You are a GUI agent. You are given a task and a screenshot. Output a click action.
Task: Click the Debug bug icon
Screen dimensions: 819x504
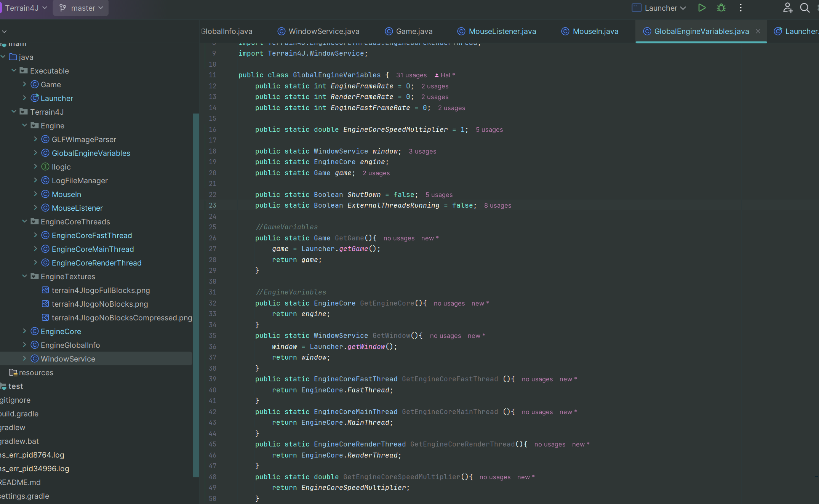coord(721,8)
